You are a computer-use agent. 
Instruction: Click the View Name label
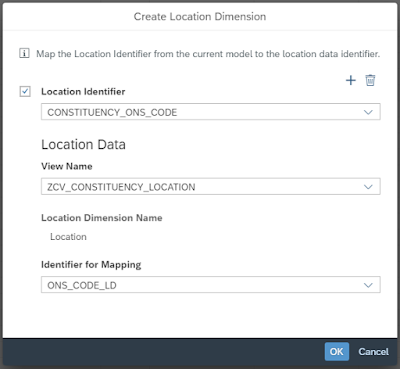click(x=67, y=166)
